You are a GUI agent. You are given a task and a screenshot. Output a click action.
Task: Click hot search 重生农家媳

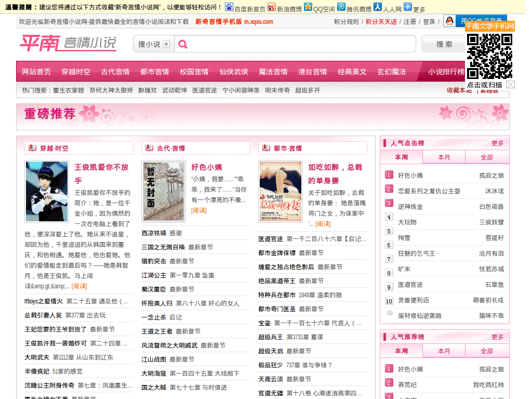[68, 90]
